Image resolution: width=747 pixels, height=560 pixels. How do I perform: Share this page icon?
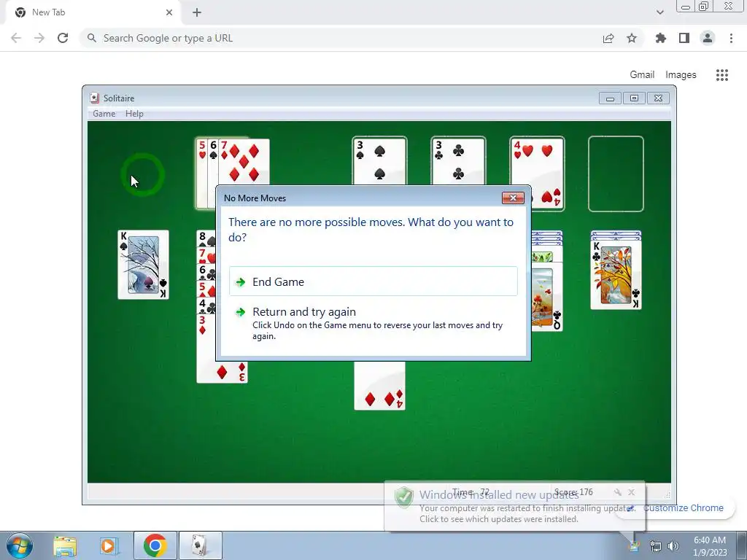608,38
